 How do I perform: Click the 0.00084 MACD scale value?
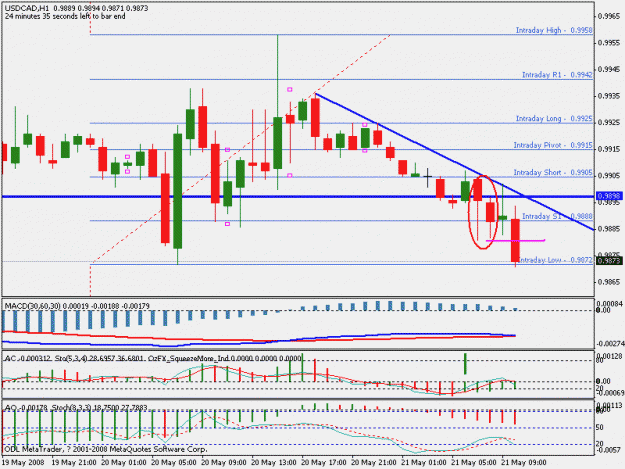pyautogui.click(x=609, y=304)
